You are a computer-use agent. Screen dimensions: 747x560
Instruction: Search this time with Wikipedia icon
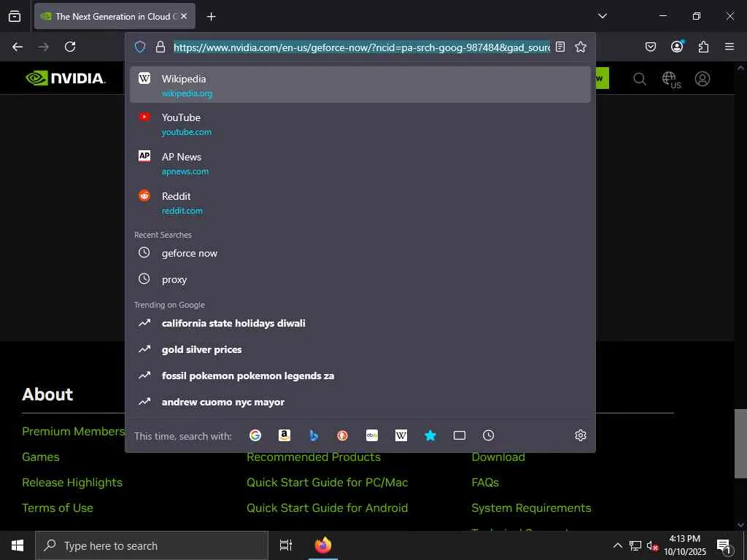(401, 435)
